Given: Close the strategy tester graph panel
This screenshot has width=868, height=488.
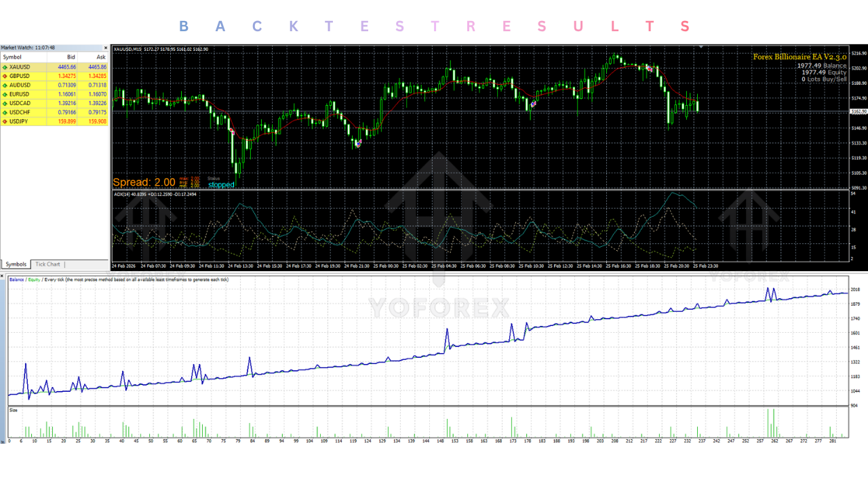Looking at the screenshot, I should click(3, 276).
